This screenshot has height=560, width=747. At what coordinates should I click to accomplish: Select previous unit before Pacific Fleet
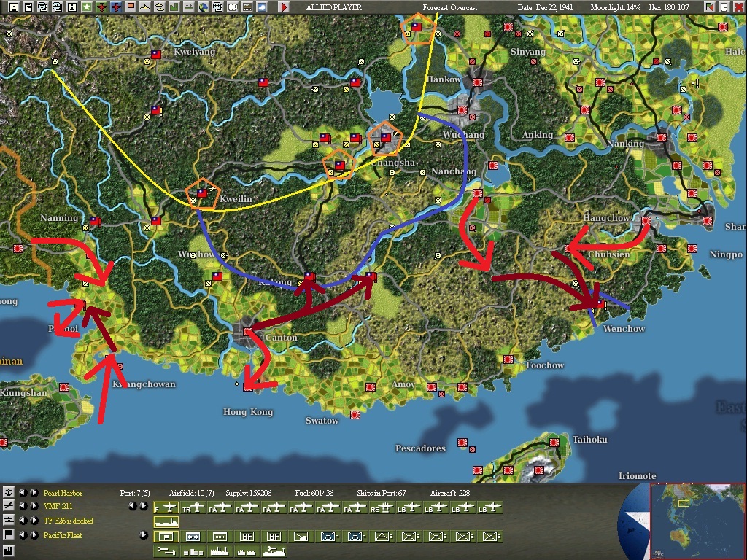coord(23,534)
